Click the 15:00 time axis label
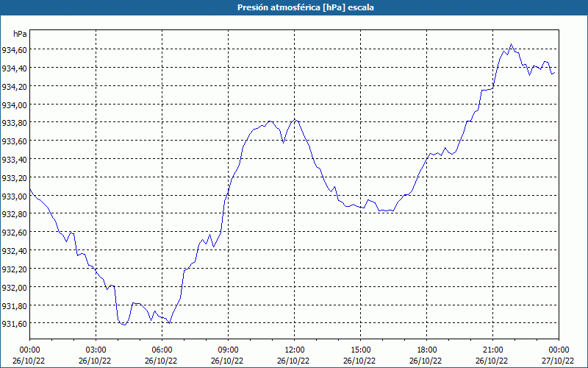The height and width of the screenshot is (368, 588). click(360, 350)
